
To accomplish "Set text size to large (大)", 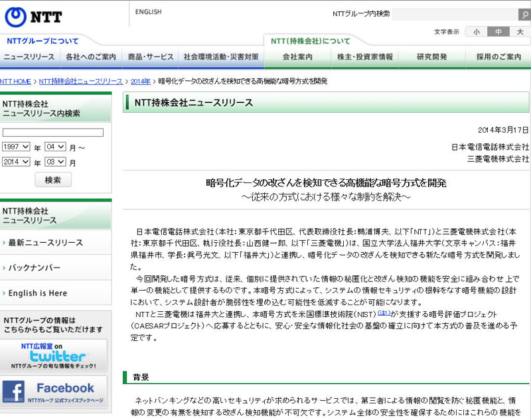I will point(519,32).
